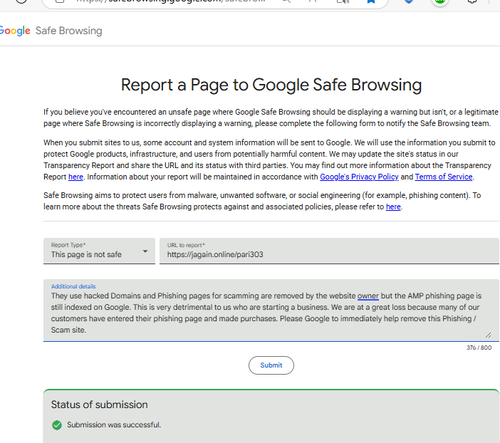Click 'Submission was successful.' status text
500x443 pixels.
pos(114,425)
